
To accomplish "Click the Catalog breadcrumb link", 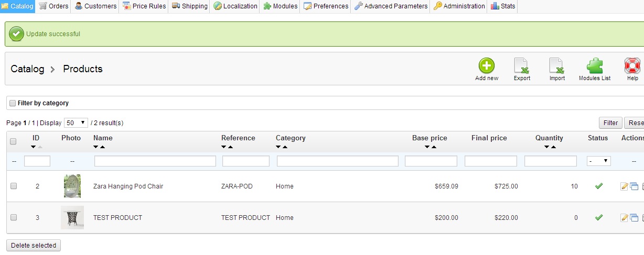I will (27, 69).
